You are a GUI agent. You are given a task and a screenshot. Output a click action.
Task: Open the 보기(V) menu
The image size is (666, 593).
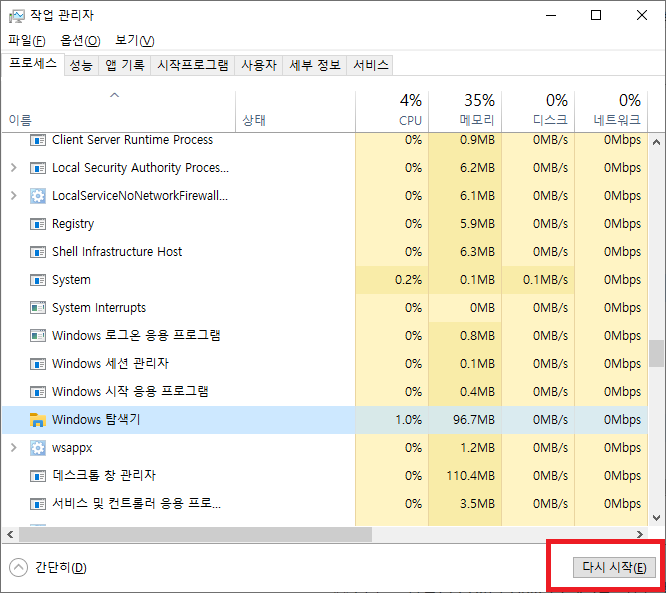click(x=135, y=41)
